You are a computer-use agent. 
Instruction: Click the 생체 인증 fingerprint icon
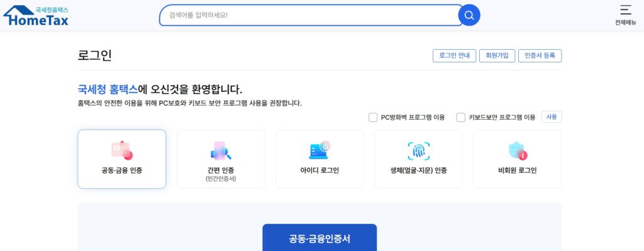coord(418,151)
